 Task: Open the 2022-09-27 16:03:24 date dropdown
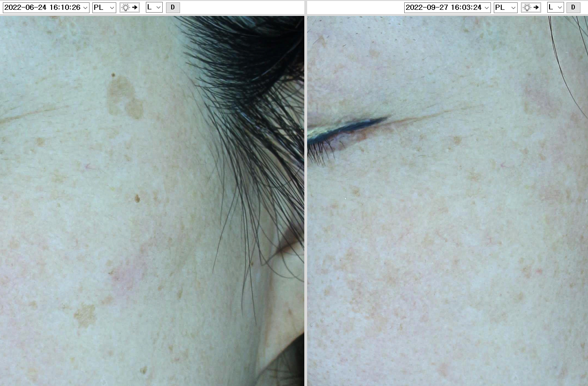[x=447, y=7]
